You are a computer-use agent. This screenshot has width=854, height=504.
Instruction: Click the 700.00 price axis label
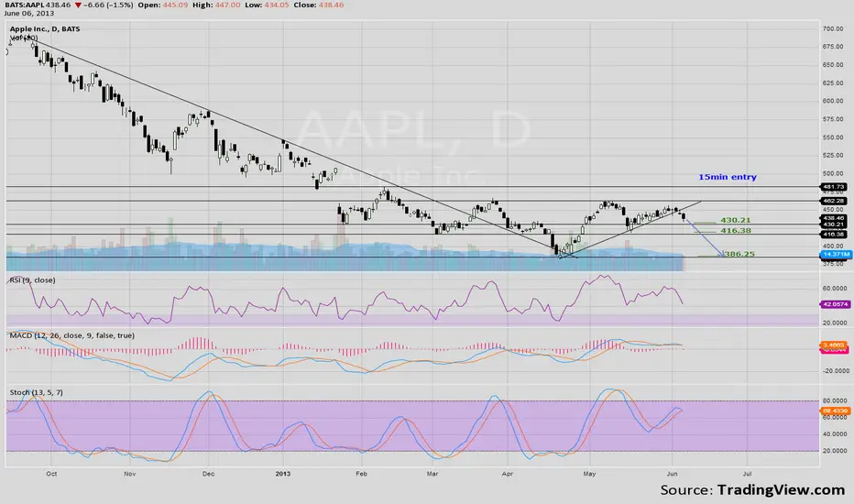[833, 29]
